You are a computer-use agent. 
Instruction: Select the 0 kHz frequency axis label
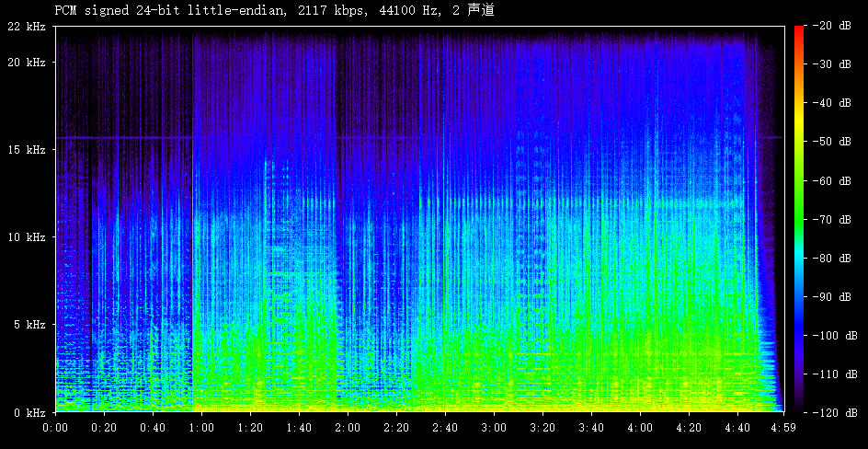click(x=29, y=412)
